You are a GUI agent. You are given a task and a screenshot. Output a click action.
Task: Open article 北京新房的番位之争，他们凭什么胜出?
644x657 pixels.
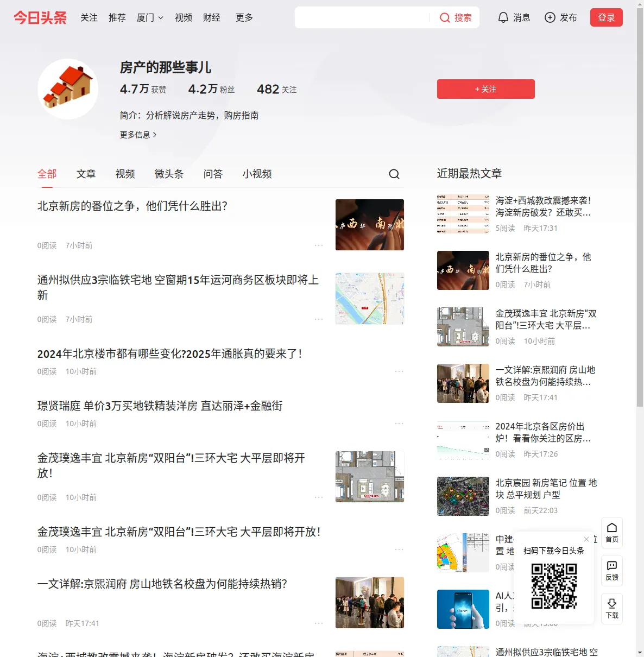pyautogui.click(x=132, y=206)
